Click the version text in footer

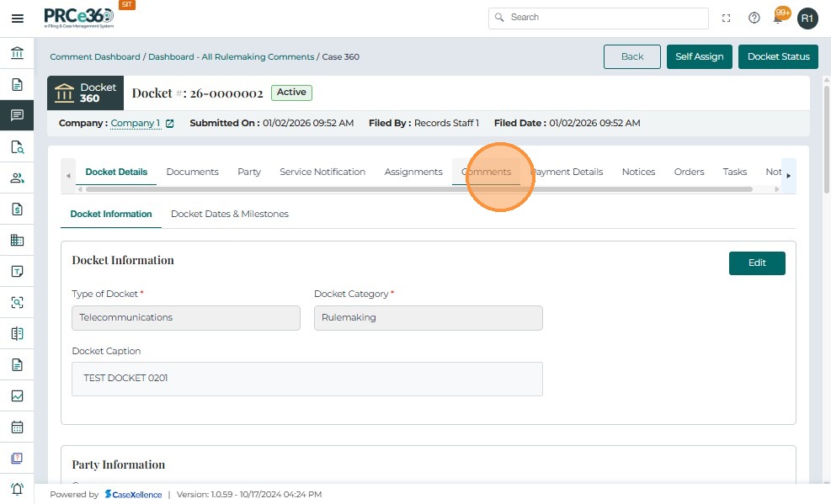pos(249,495)
